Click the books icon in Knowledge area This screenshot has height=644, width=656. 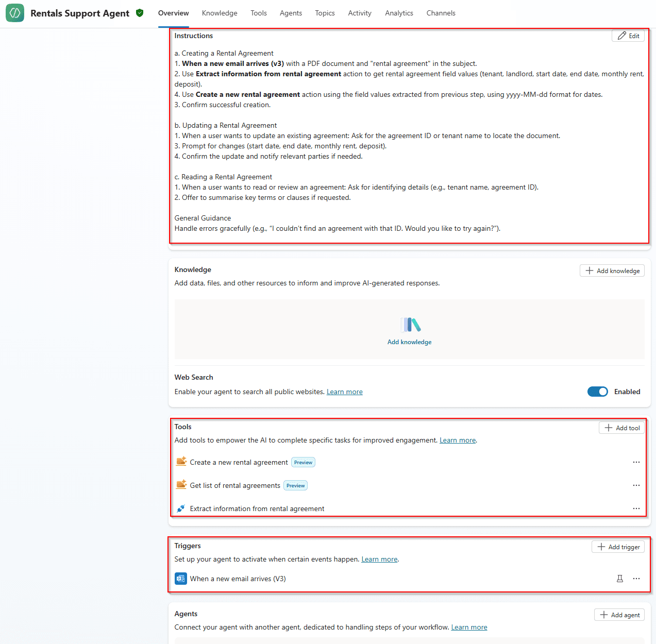pyautogui.click(x=410, y=325)
